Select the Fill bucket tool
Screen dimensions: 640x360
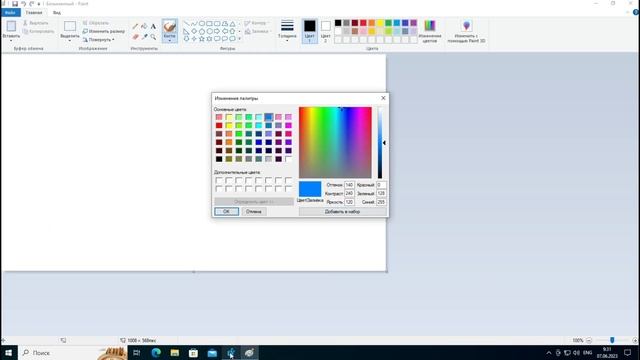click(144, 27)
